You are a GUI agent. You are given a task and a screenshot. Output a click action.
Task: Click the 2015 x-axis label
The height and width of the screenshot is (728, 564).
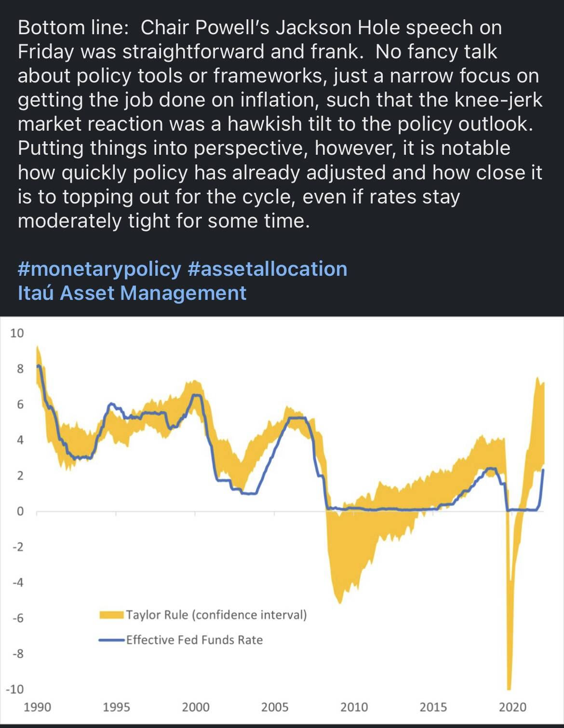tap(433, 707)
